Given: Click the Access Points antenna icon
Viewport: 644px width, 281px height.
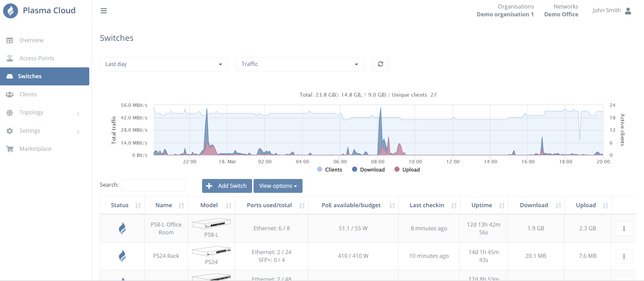Looking at the screenshot, I should point(10,58).
